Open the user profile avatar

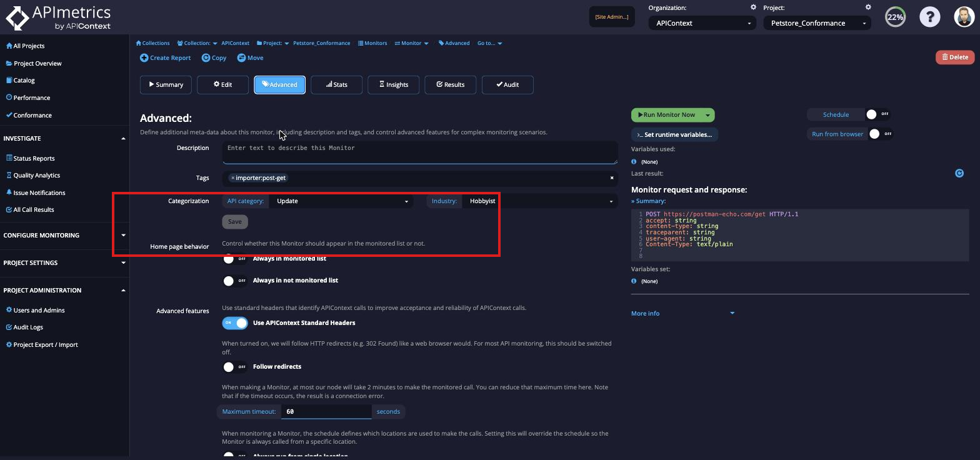[964, 17]
